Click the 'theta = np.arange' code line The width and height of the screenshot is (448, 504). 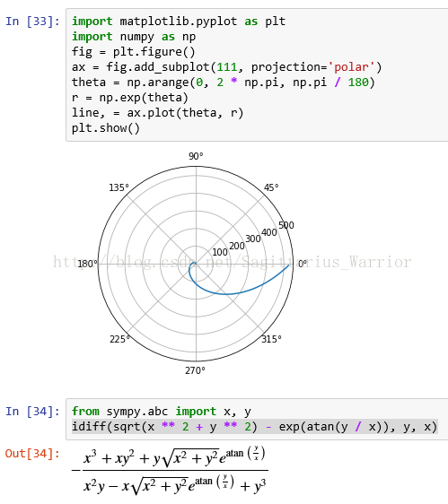[224, 83]
